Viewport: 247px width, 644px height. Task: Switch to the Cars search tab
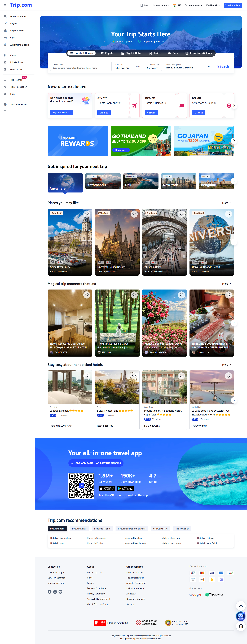[x=173, y=53]
